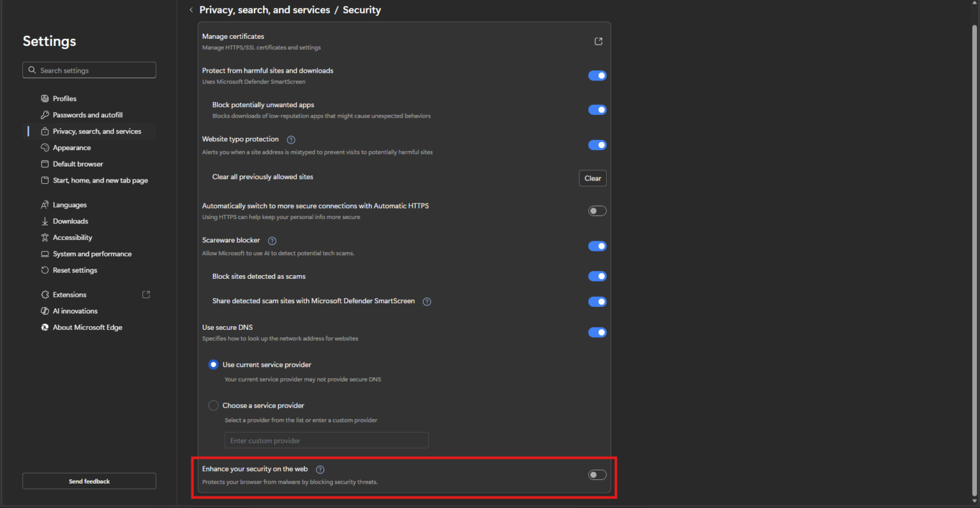This screenshot has height=508, width=980.
Task: Enable Automatic HTTPS toggle
Action: pyautogui.click(x=597, y=211)
